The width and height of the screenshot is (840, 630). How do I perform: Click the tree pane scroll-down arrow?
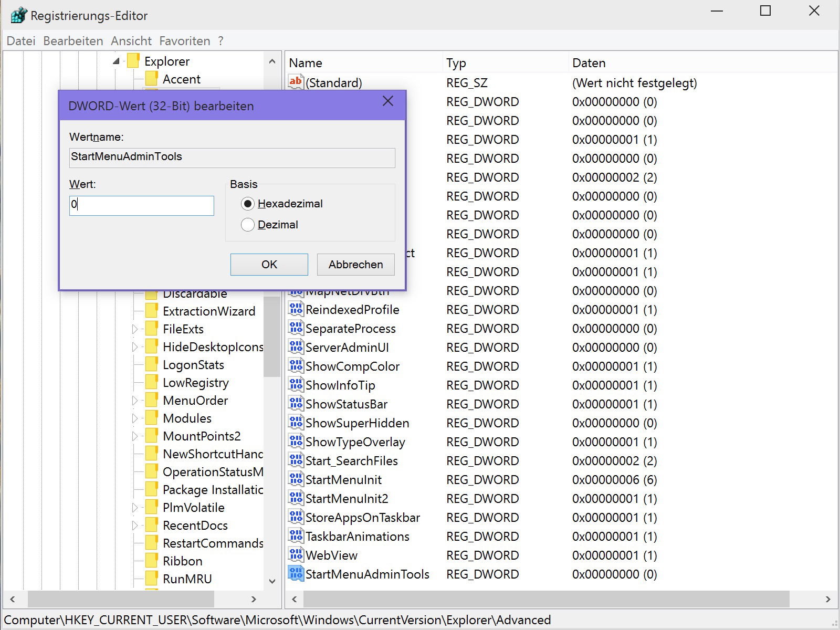click(x=272, y=581)
